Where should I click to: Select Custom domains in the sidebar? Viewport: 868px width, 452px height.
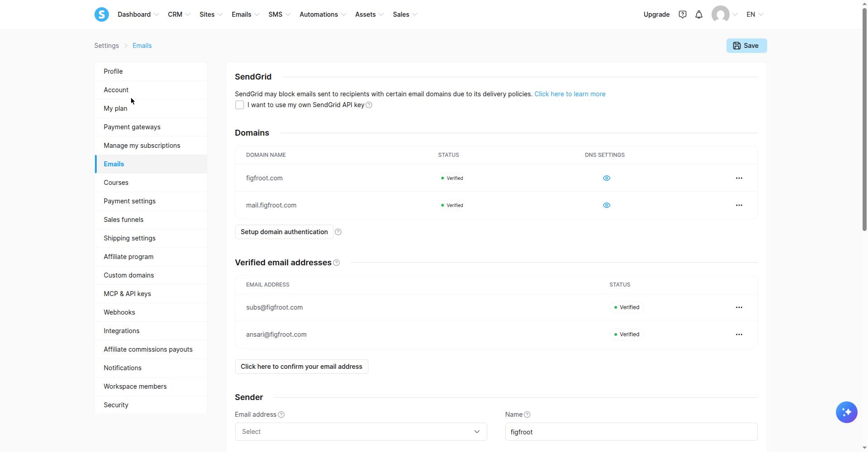tap(151, 275)
